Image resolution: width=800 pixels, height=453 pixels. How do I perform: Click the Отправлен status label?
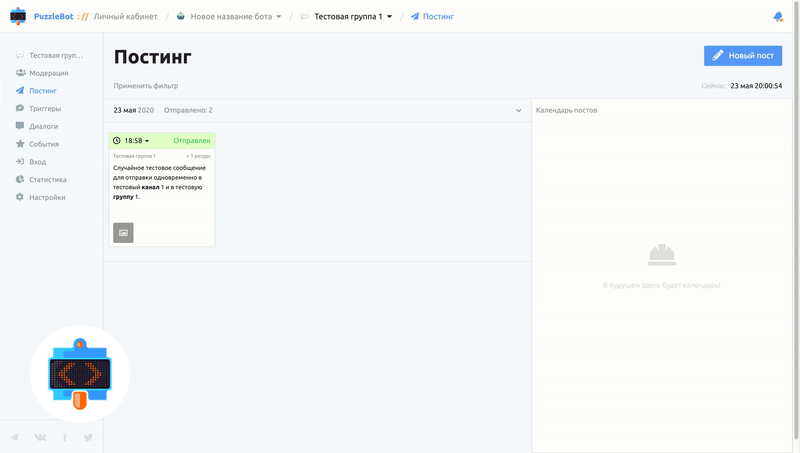click(192, 140)
